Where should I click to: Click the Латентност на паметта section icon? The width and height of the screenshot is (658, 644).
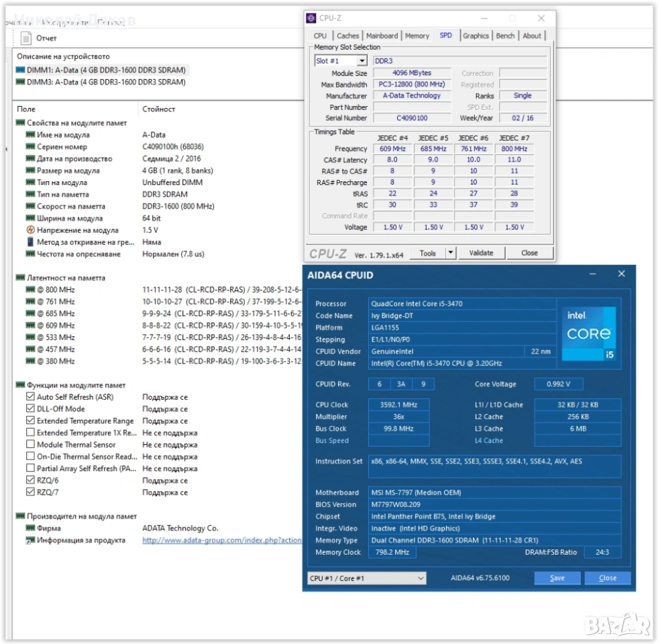point(21,278)
